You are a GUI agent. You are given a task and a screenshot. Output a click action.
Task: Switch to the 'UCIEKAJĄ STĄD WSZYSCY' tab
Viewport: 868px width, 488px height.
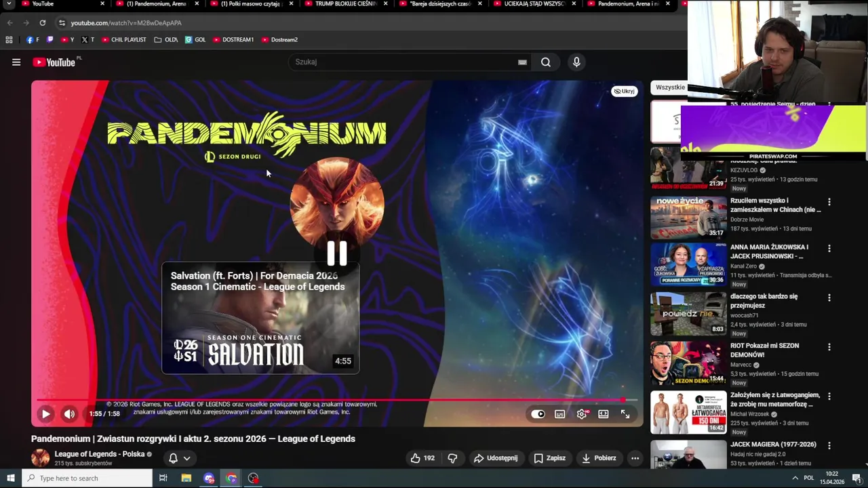(534, 4)
